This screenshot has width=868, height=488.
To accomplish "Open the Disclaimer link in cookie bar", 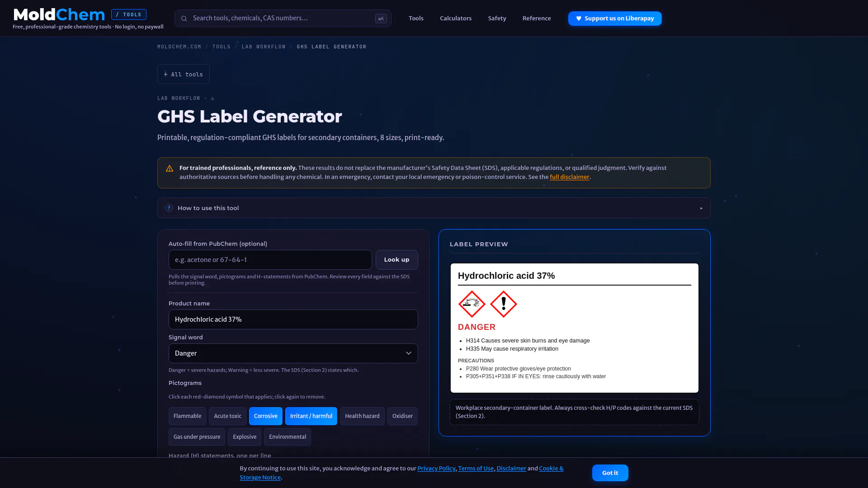I will 511,469.
